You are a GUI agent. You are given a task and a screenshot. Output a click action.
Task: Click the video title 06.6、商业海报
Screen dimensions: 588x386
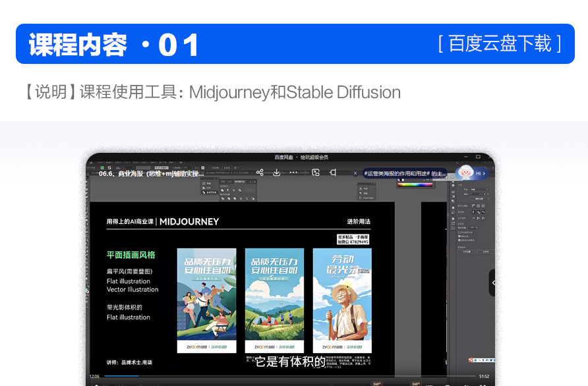point(151,173)
